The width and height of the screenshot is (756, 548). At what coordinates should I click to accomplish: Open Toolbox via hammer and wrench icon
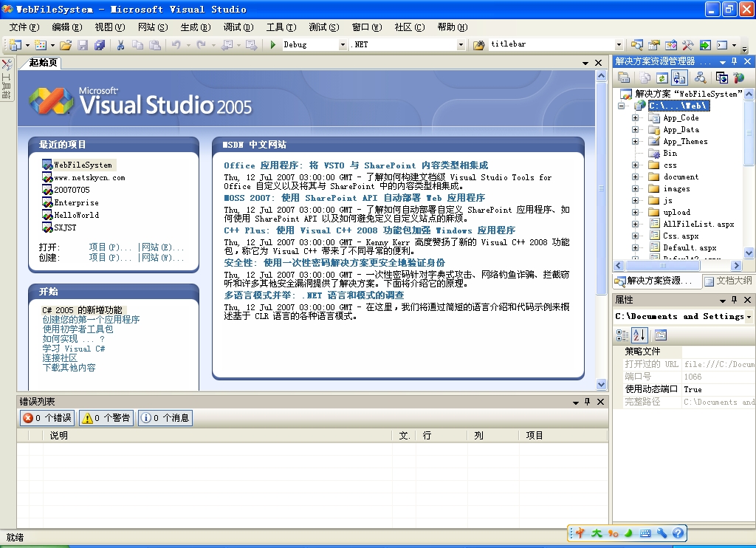tap(687, 45)
